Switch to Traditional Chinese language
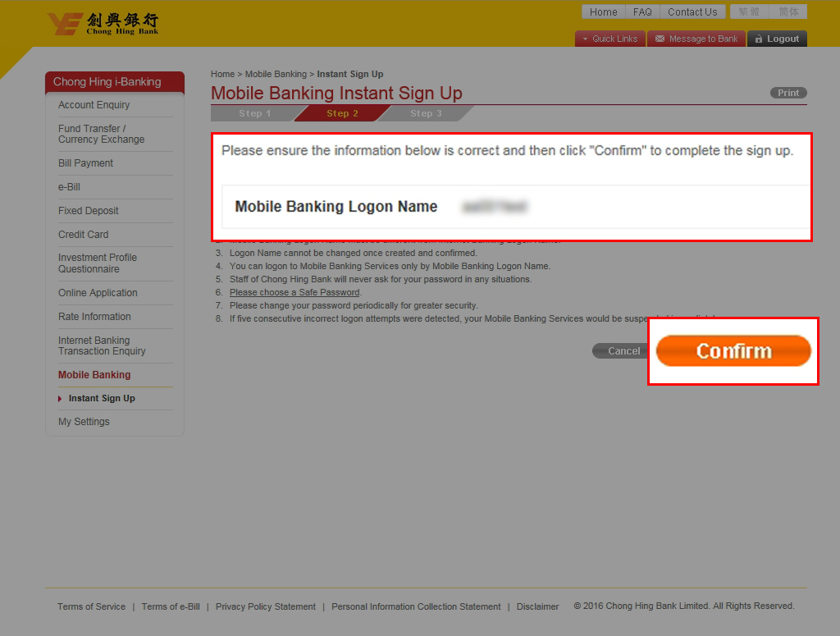 [749, 11]
